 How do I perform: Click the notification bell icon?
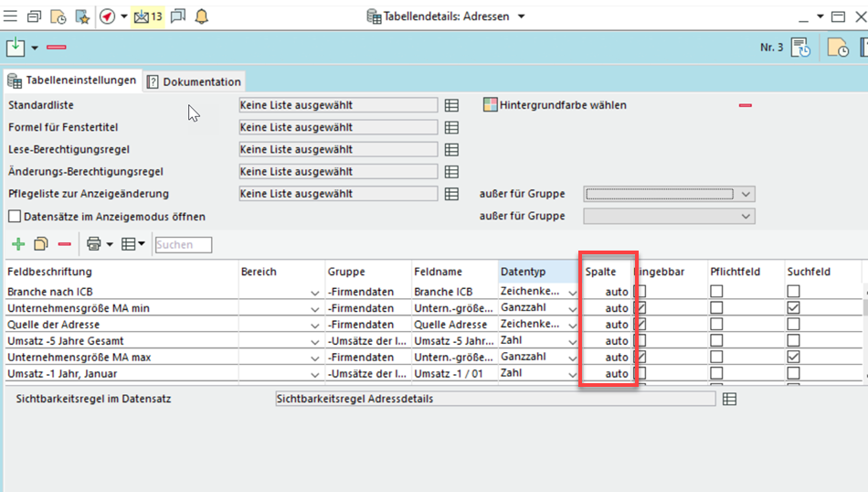(202, 16)
